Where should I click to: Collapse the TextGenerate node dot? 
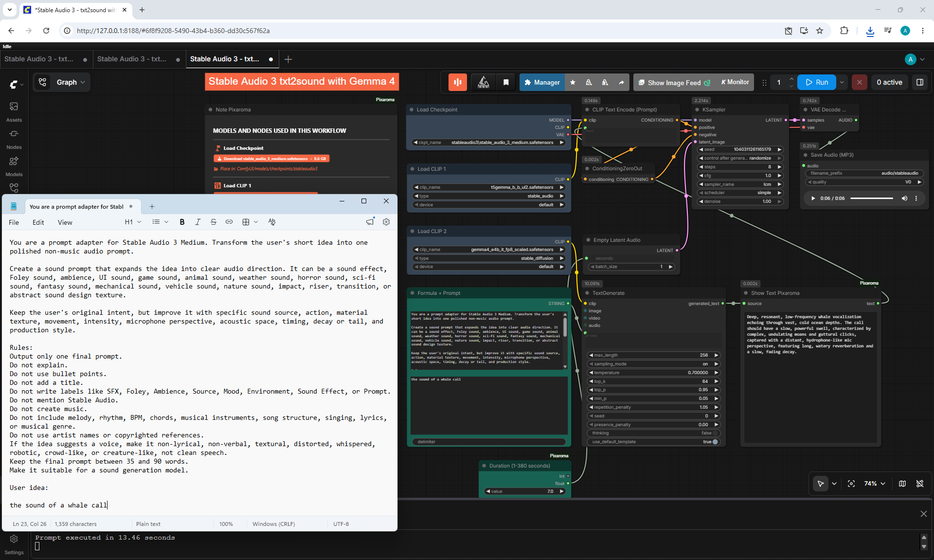pyautogui.click(x=587, y=293)
